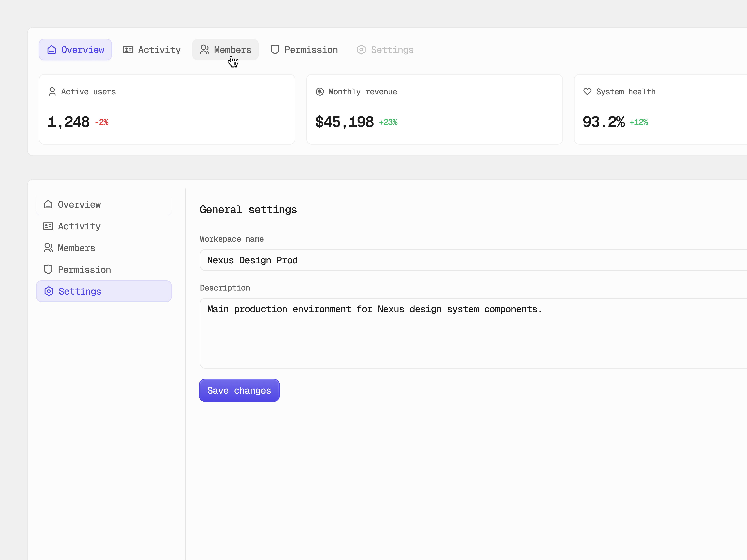The height and width of the screenshot is (560, 747).
Task: Click the home icon in the sidebar Overview item
Action: [48, 204]
